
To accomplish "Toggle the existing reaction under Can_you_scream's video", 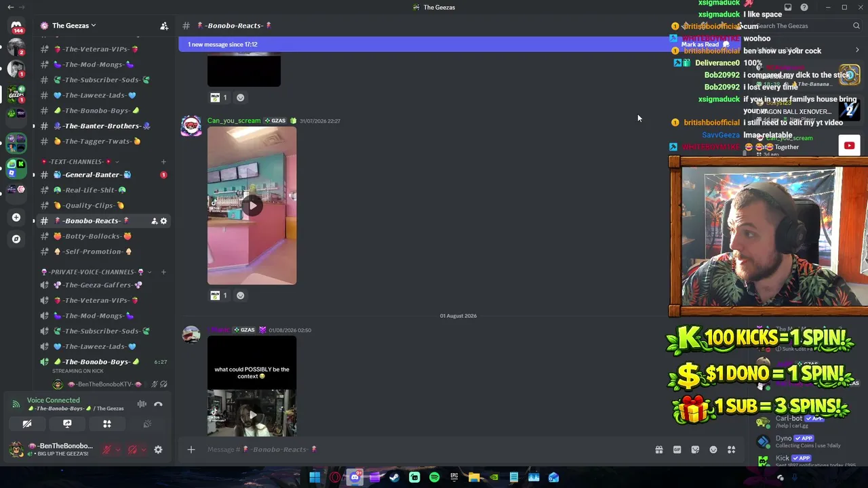I will click(x=219, y=296).
